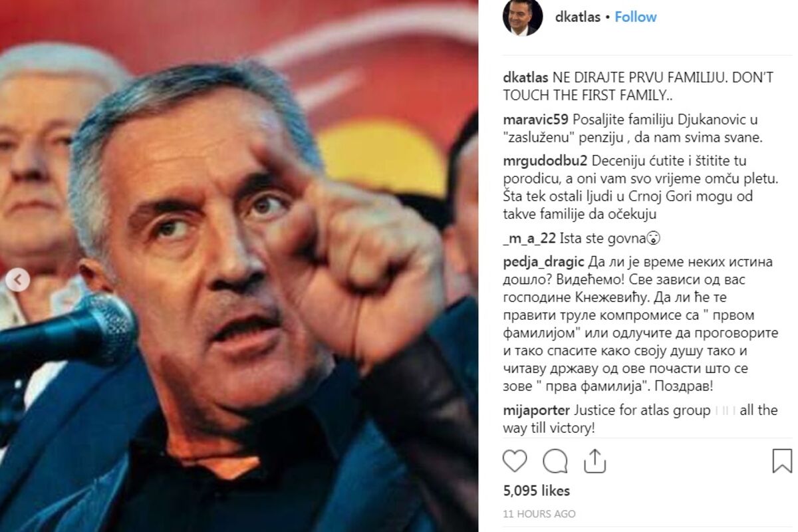Go to previous photo using left arrow

click(x=18, y=281)
